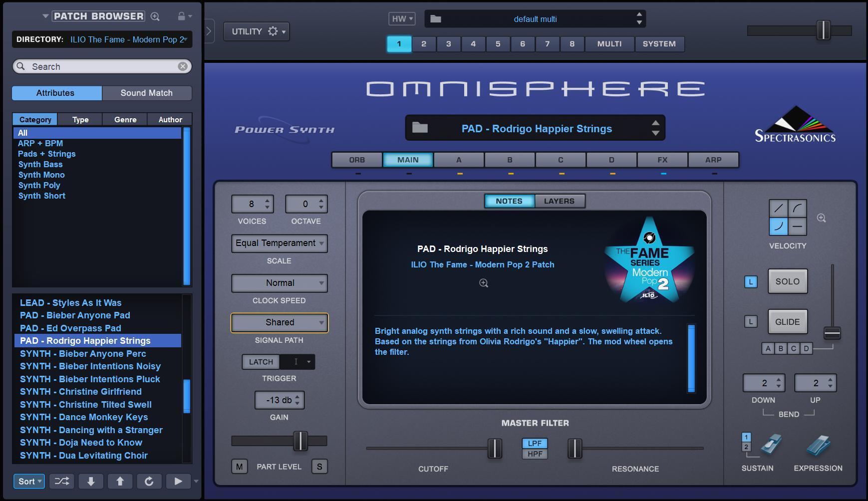Click the Utility gear icon
The height and width of the screenshot is (501, 868).
pyautogui.click(x=273, y=31)
